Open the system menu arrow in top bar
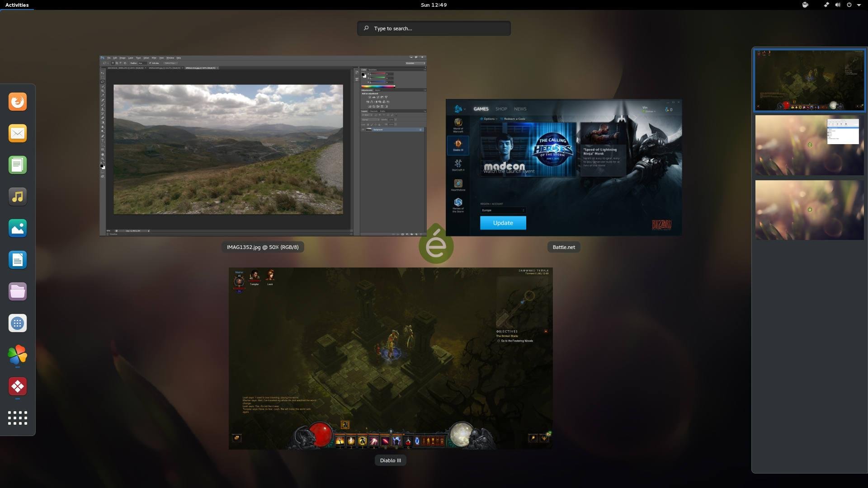868x488 pixels. coord(859,5)
